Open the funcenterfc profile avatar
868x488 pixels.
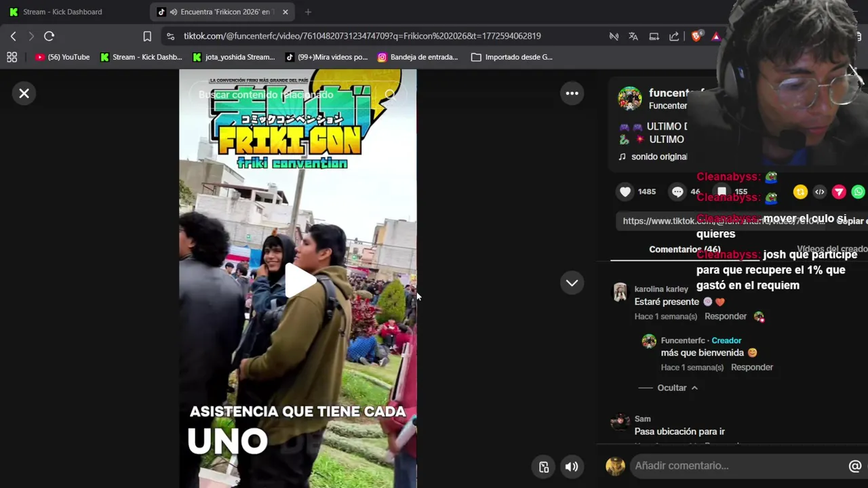click(x=629, y=98)
